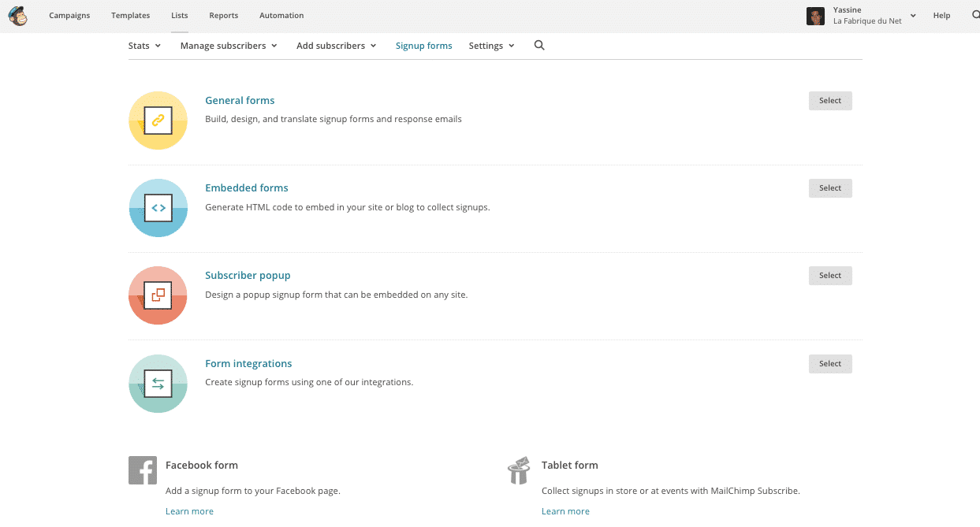Screen dimensions: 980x527
Task: Switch to the Signup forms tab
Action: [423, 46]
